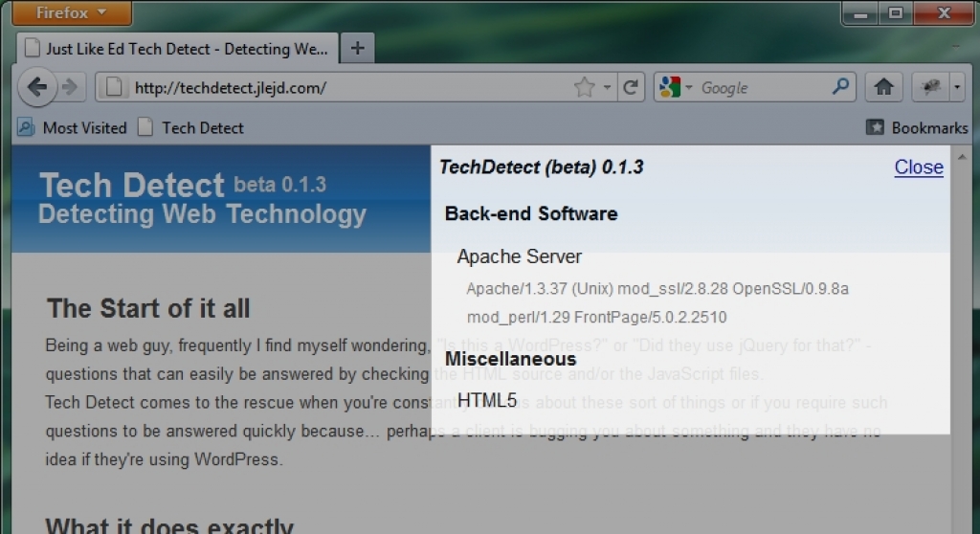This screenshot has width=980, height=534.
Task: Go back with the back arrow
Action: click(37, 87)
